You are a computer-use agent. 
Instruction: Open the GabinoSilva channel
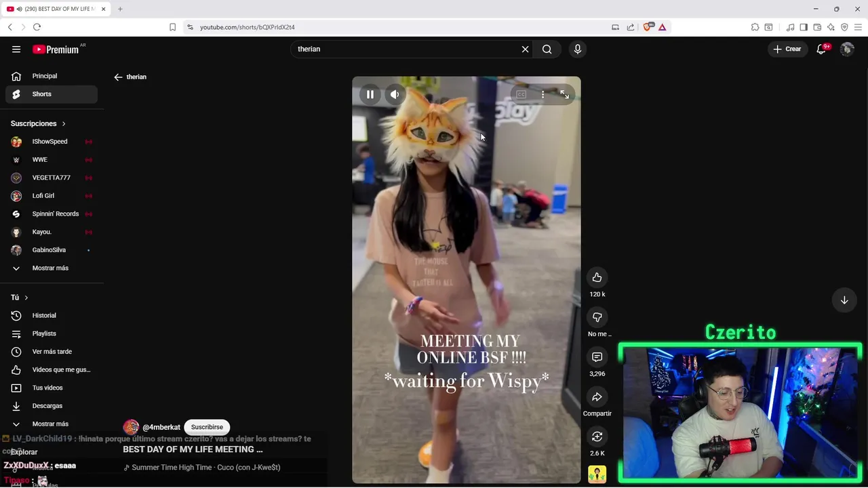point(52,250)
